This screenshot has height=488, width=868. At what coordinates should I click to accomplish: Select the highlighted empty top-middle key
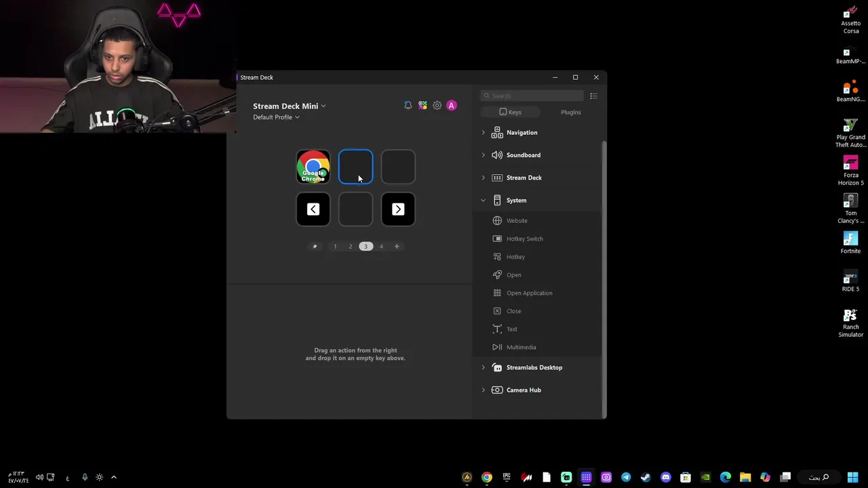[x=355, y=167]
